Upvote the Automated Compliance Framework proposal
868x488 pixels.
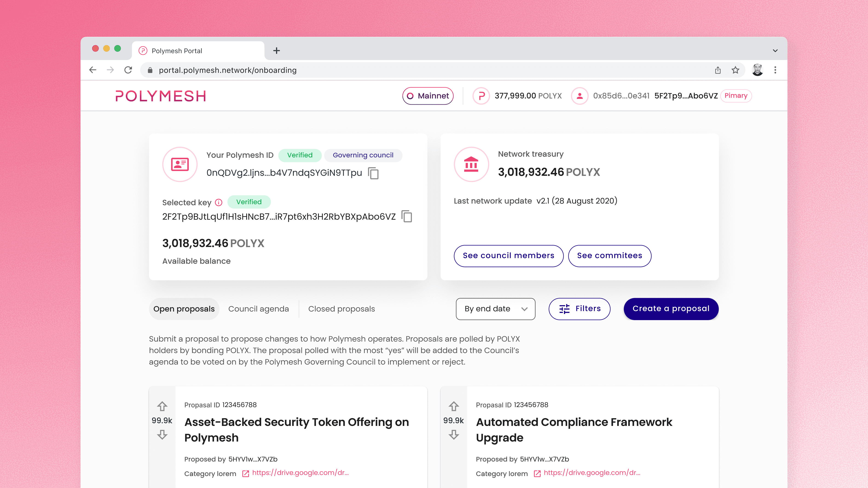[x=454, y=406]
